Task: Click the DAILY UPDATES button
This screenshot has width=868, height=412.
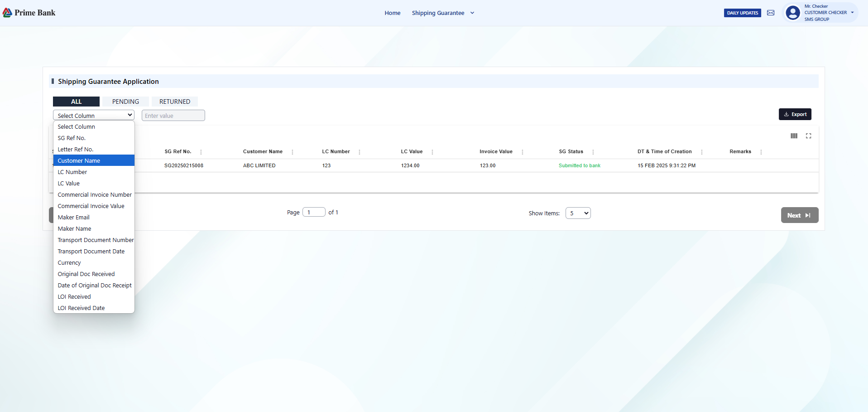Action: point(743,13)
